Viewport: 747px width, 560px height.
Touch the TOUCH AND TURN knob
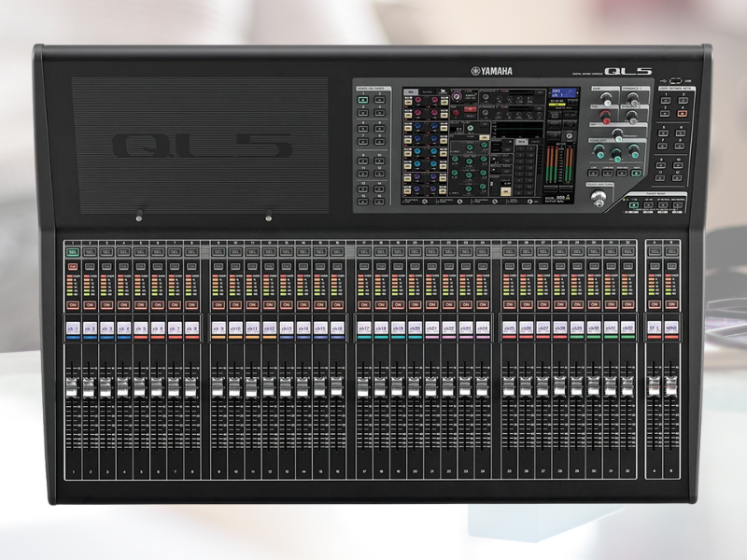click(599, 198)
